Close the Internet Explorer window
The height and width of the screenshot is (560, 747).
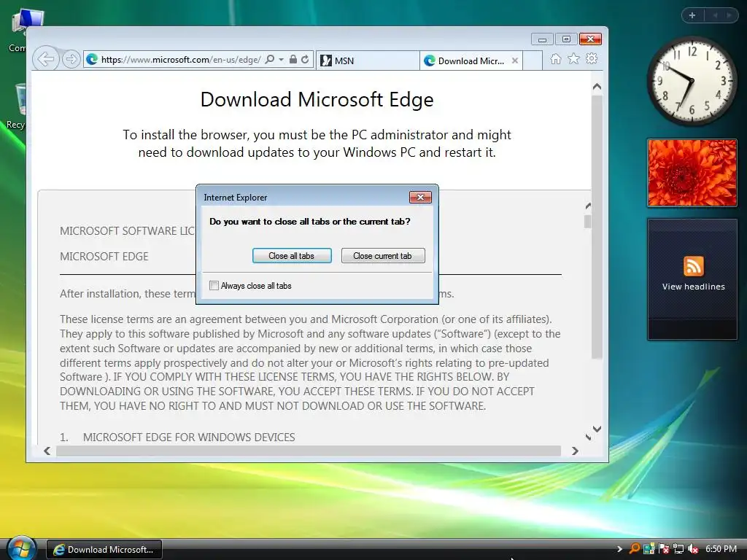pos(590,39)
